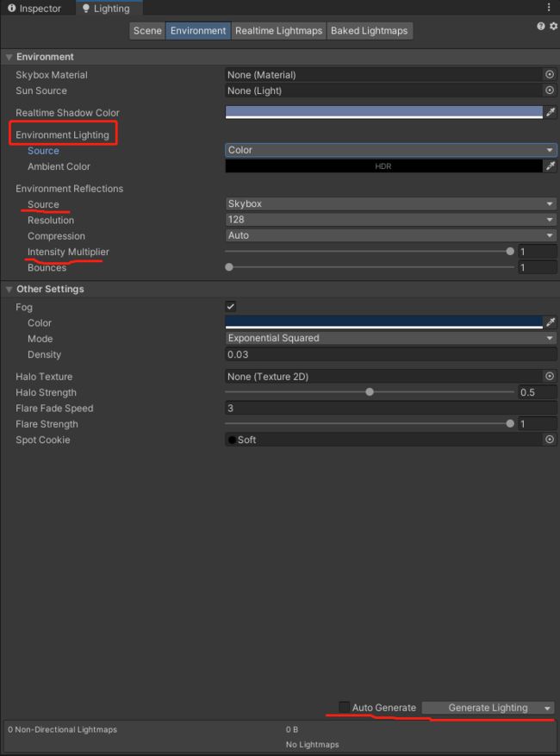Open the object picker for Sun Source
The width and height of the screenshot is (560, 756).
coord(550,91)
